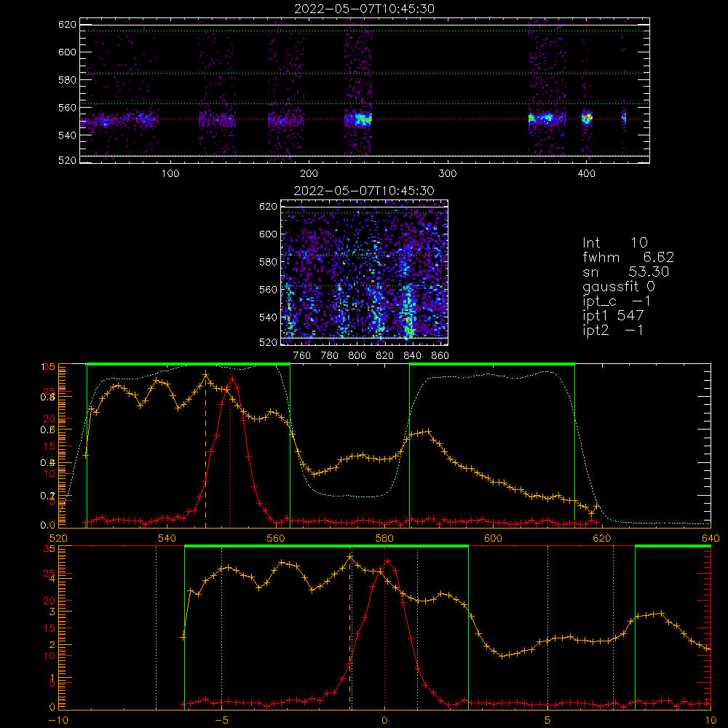Click the '-10' x-axis label of bottom plot
The height and width of the screenshot is (728, 728).
pyautogui.click(x=58, y=721)
